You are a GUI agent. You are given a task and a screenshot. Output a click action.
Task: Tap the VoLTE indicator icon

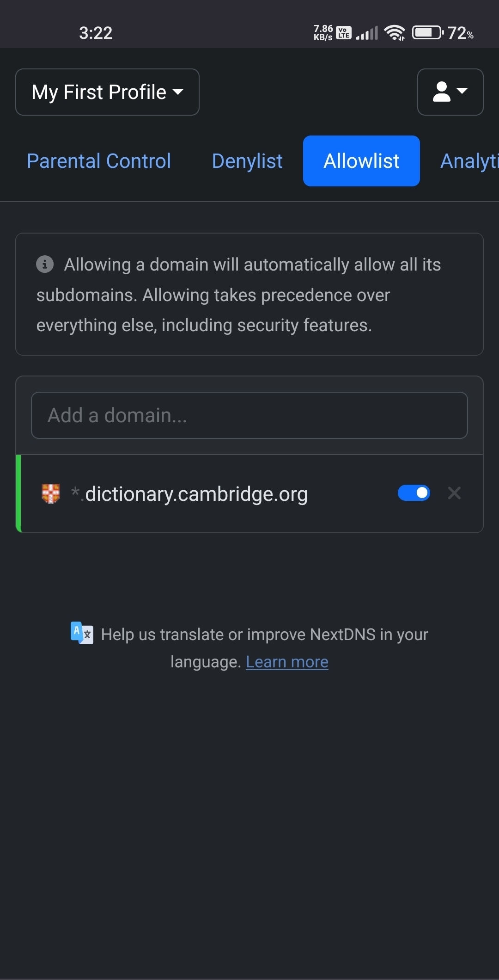[x=344, y=33]
